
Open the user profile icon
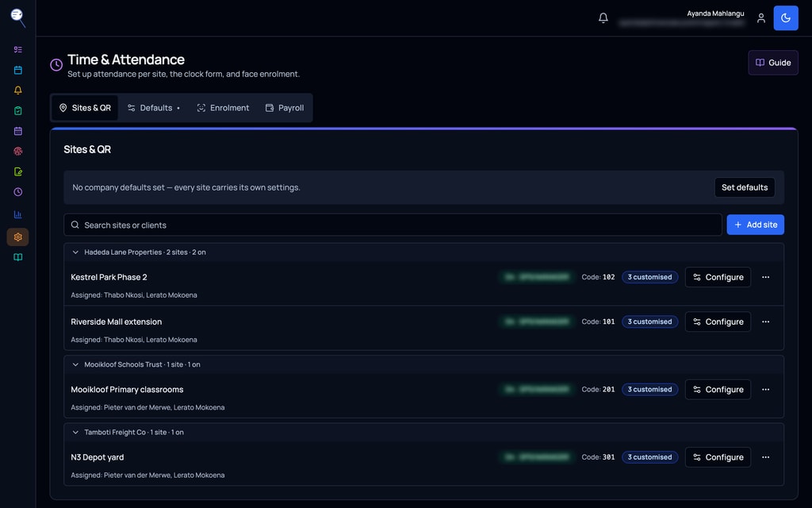point(760,18)
